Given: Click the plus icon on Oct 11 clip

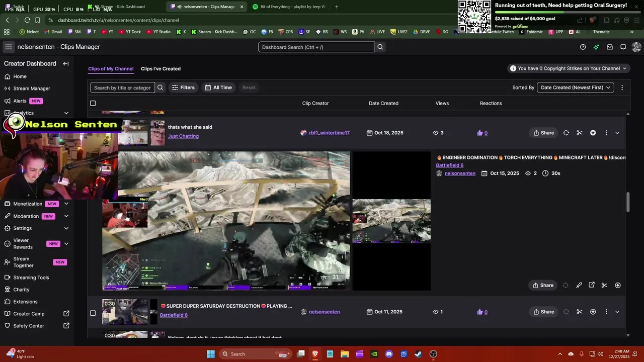Looking at the screenshot, I should click(593, 312).
